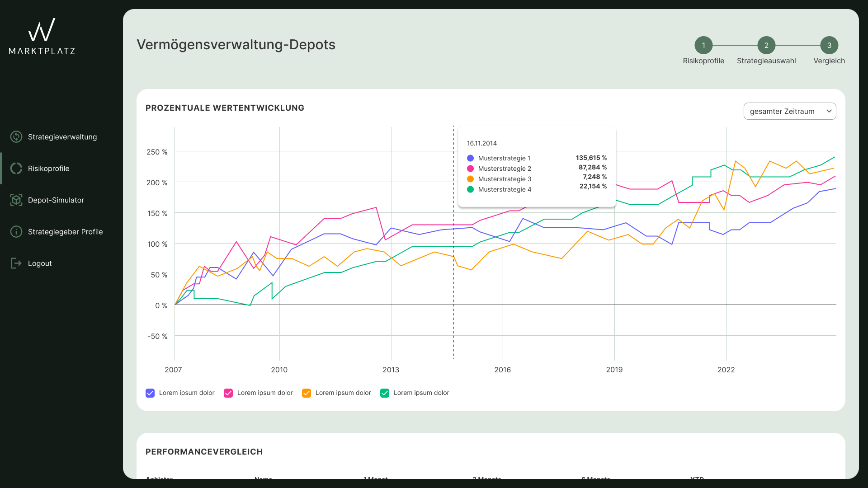Click the Vermögensverwaltung-Depots page title
This screenshot has width=868, height=488.
click(236, 45)
